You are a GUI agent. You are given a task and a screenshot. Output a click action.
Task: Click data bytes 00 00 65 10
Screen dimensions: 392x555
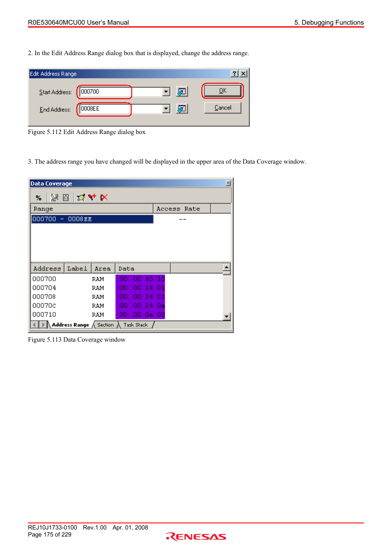tap(141, 279)
